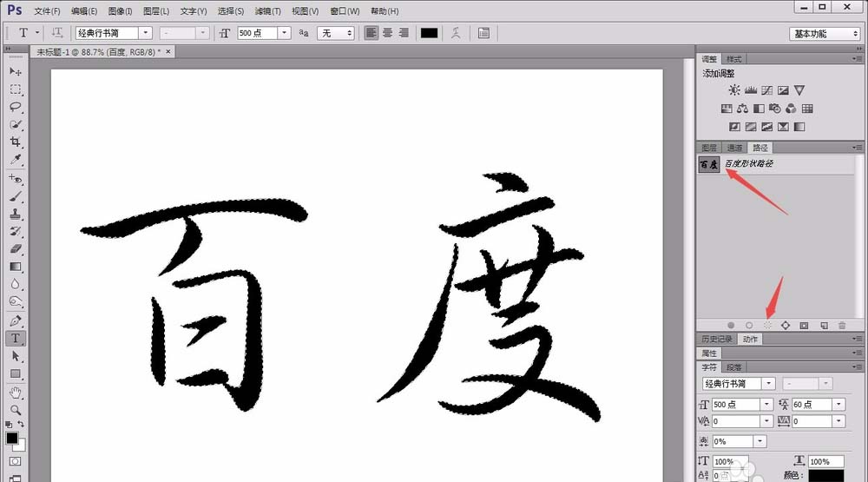Select the Lasso tool
868x482 pixels.
tap(16, 107)
